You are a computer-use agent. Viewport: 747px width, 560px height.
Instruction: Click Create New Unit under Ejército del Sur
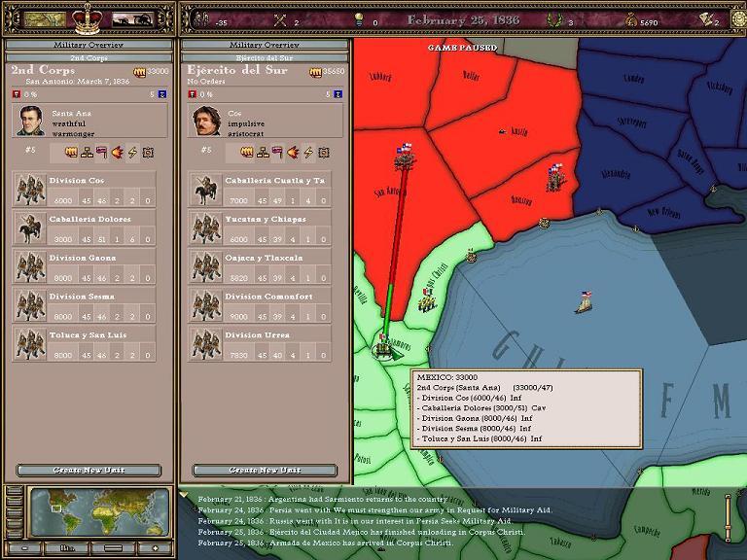click(265, 470)
